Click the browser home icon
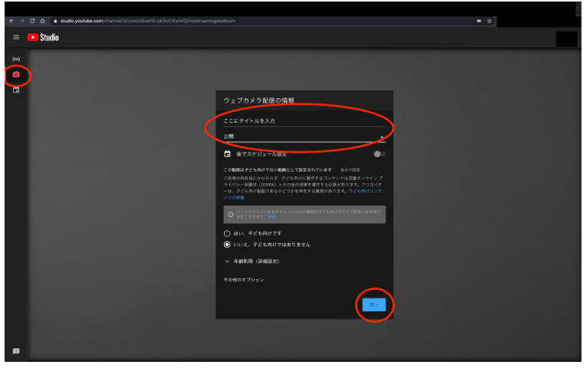588x368 pixels. pos(43,21)
